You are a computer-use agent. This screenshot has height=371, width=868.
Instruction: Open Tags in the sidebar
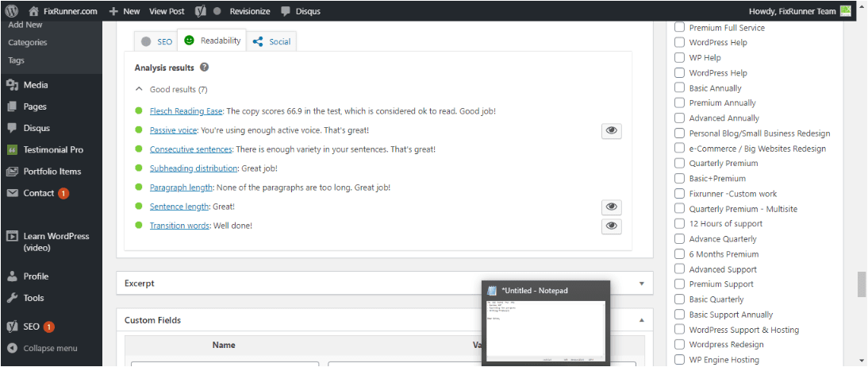pos(17,60)
